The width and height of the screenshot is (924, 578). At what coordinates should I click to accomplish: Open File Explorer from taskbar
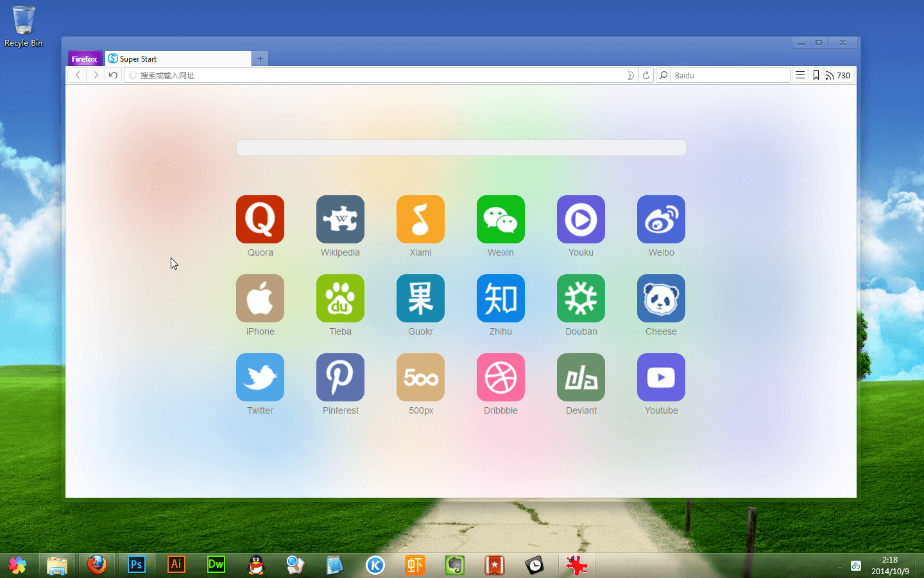57,565
